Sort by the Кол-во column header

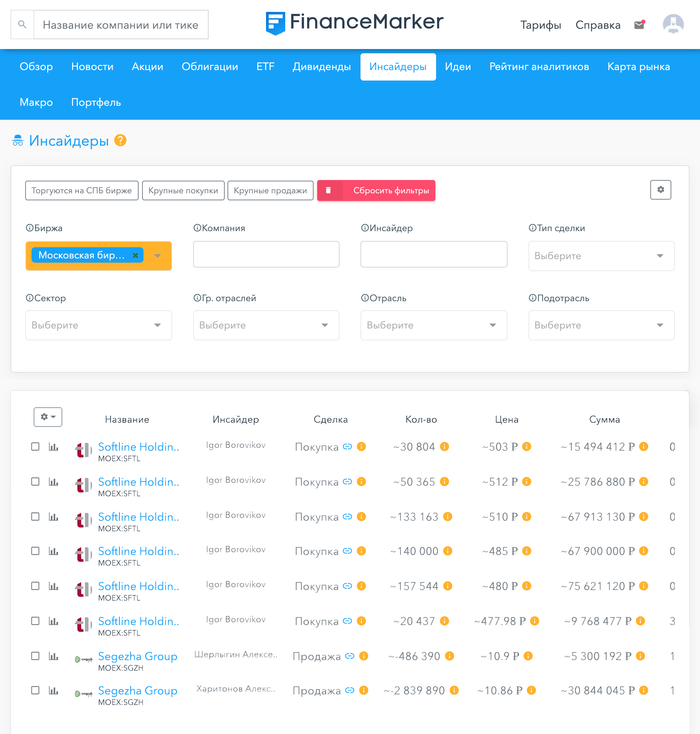pos(421,419)
